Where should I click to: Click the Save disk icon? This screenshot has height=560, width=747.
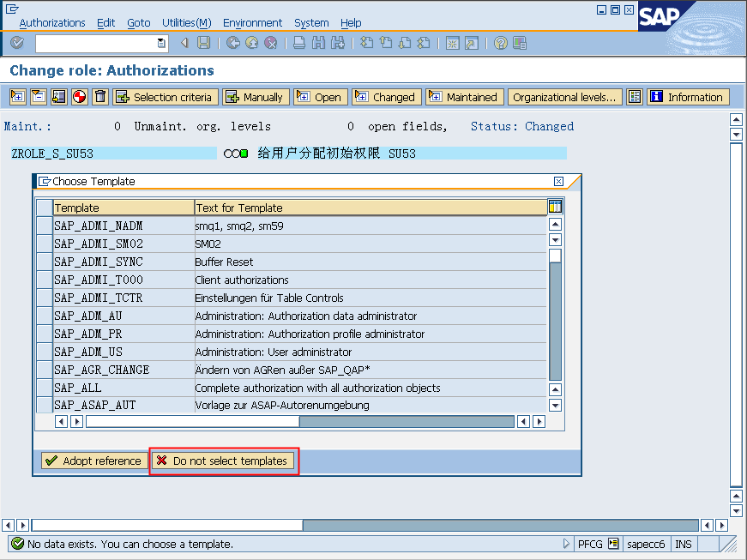(204, 43)
